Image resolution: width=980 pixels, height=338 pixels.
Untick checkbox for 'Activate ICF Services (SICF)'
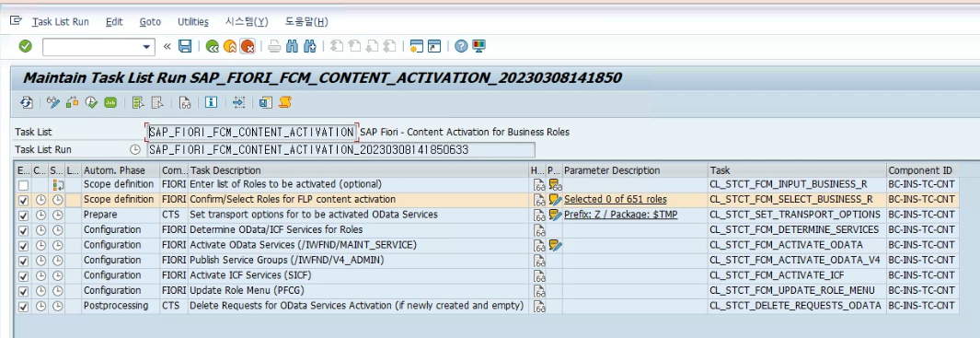(x=23, y=276)
